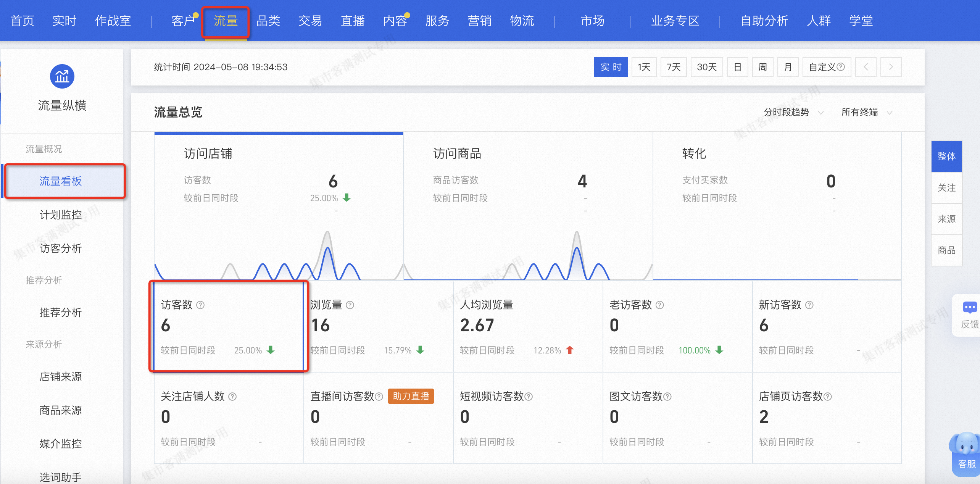Select the 访问店铺 overview card
This screenshot has width=980, height=484.
click(x=279, y=206)
